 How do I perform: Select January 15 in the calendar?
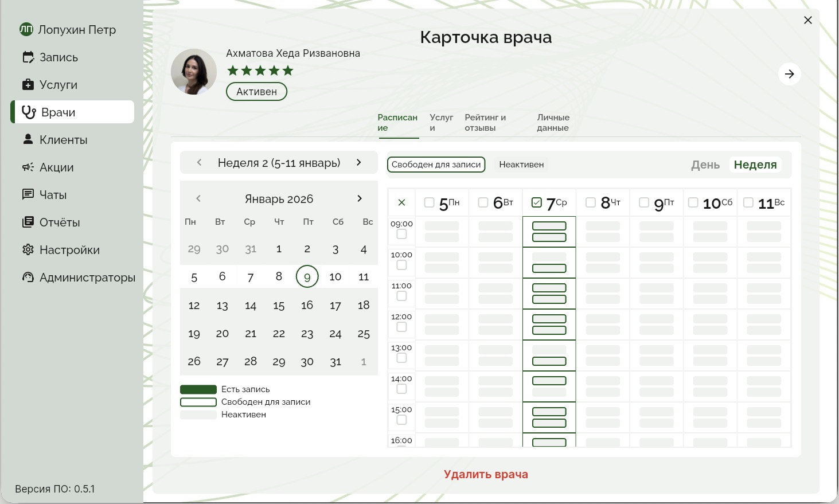pos(279,305)
